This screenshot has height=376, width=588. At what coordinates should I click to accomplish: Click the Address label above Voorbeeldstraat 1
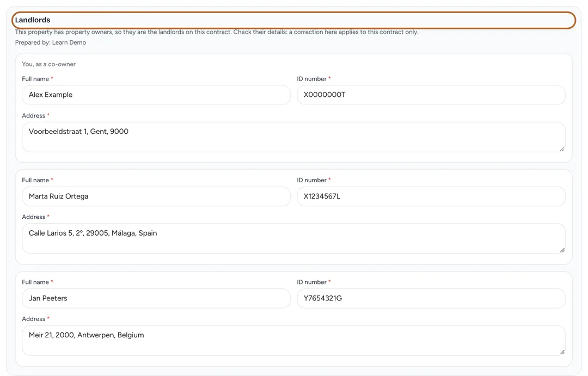click(35, 115)
